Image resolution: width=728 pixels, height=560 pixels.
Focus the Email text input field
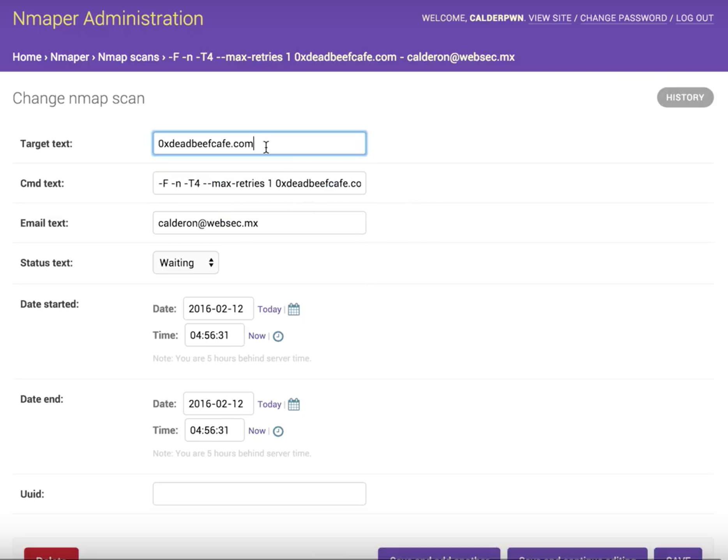pos(259,223)
